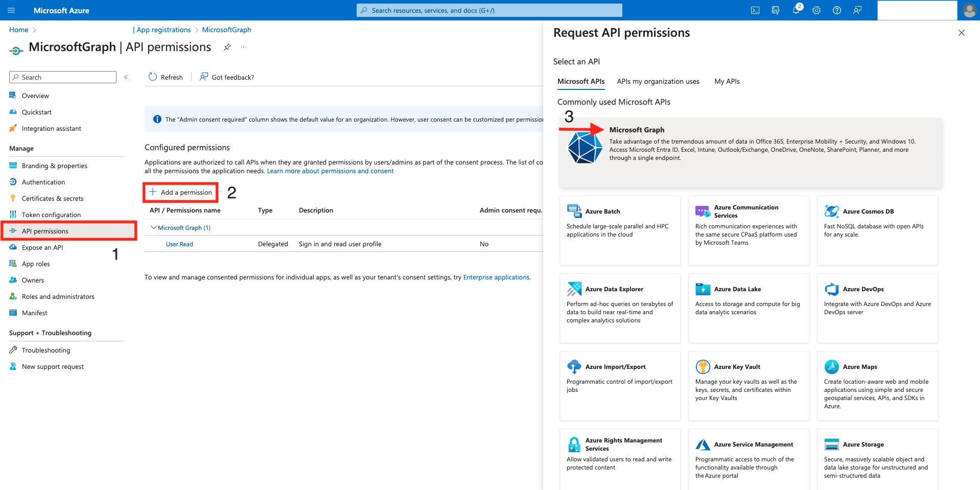
Task: Open the Help question mark menu
Action: [x=836, y=10]
